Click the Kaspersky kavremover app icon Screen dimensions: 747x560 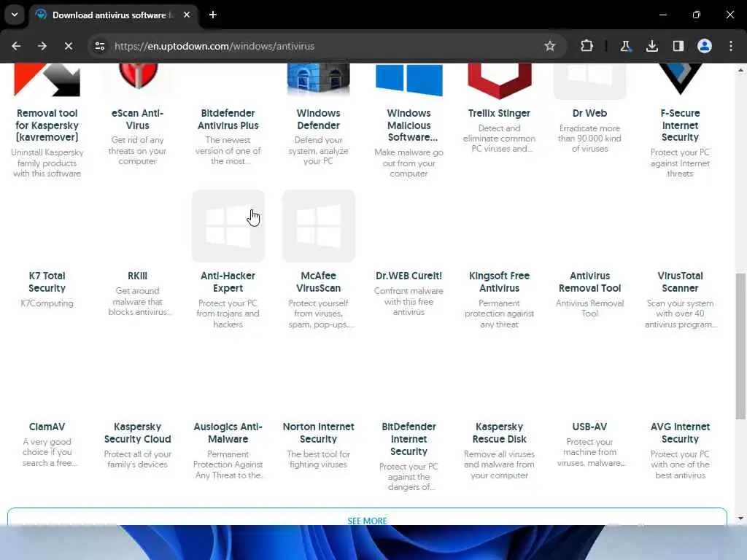pyautogui.click(x=47, y=79)
